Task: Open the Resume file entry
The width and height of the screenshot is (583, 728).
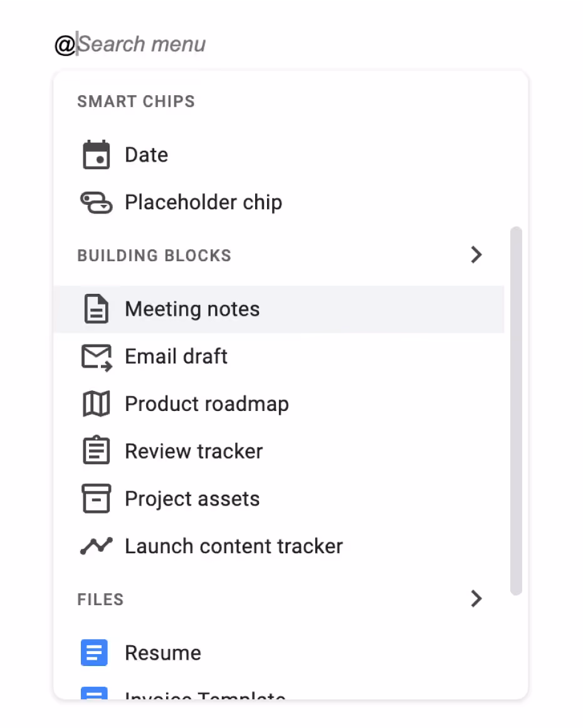Action: click(279, 653)
